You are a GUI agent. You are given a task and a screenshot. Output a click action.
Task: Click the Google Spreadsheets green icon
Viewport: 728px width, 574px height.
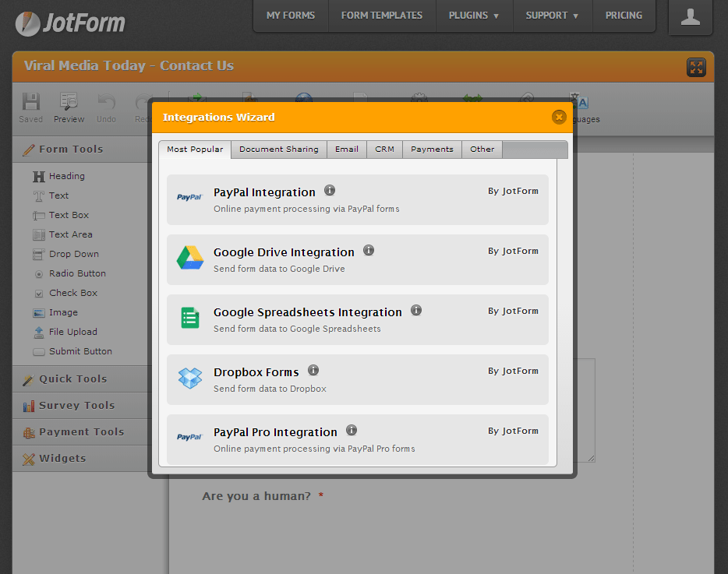pos(189,318)
